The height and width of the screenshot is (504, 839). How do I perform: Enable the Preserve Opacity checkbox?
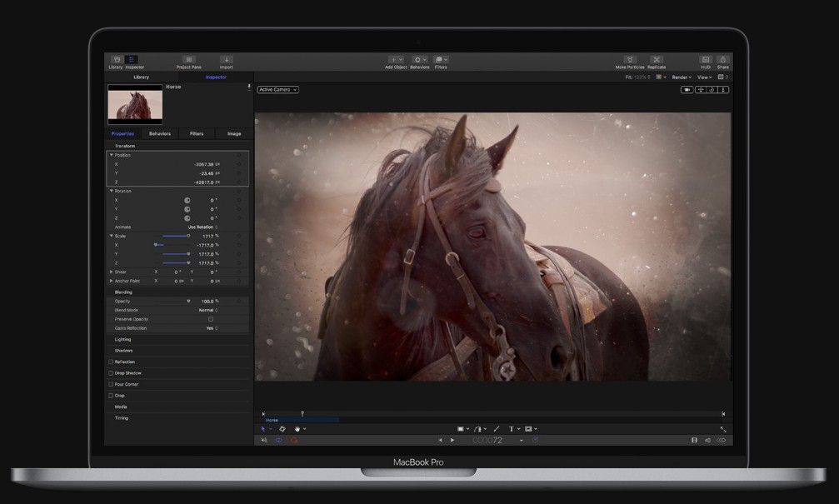tap(211, 319)
